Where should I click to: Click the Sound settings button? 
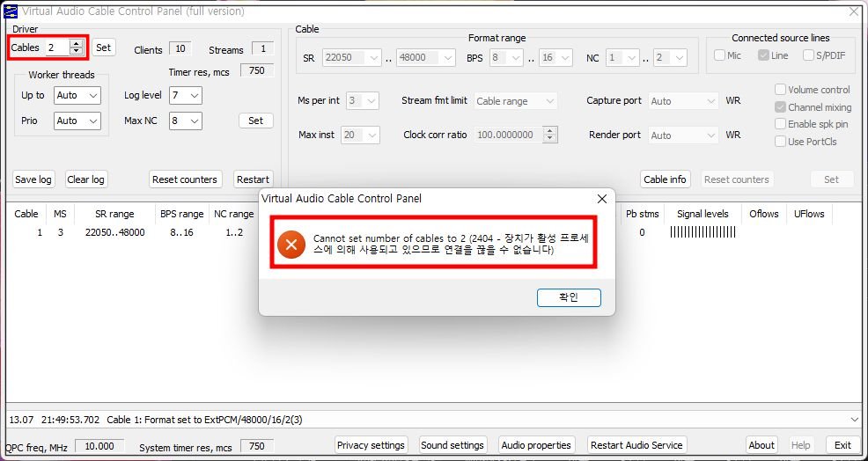452,445
